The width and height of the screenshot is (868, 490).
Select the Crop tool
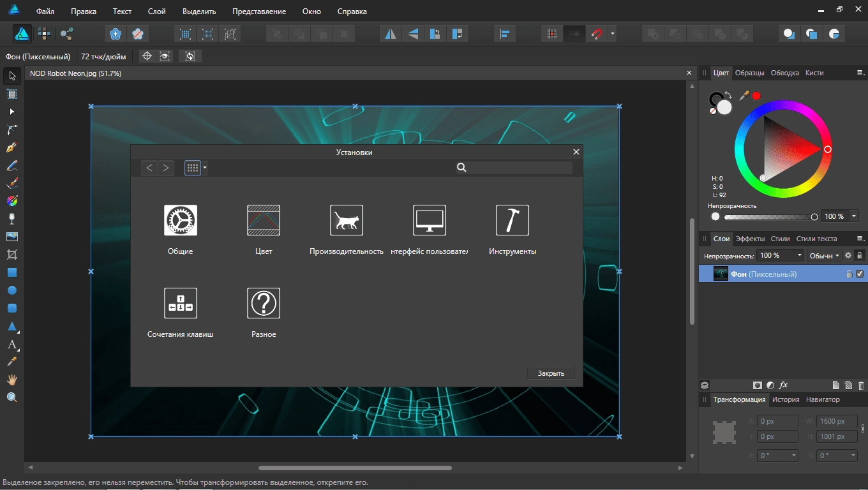pyautogui.click(x=12, y=255)
